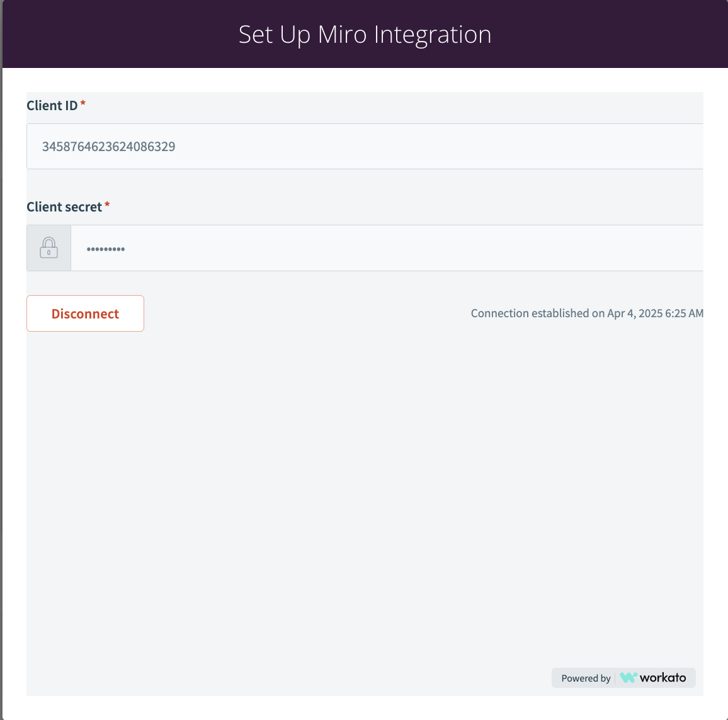Click the workato wordmark in footer badge

coord(663,678)
